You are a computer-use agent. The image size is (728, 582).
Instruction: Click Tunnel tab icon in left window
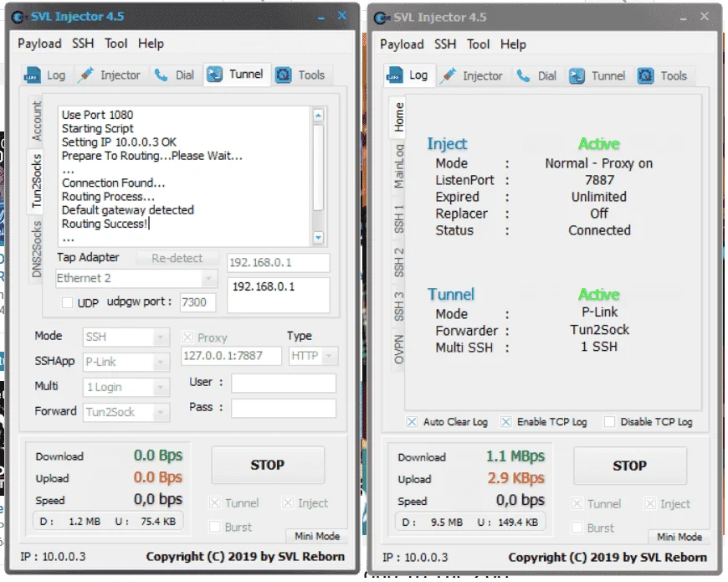pyautogui.click(x=214, y=75)
